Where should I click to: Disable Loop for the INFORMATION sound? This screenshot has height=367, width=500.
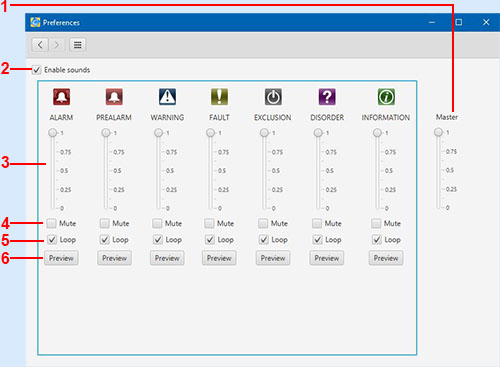click(376, 239)
